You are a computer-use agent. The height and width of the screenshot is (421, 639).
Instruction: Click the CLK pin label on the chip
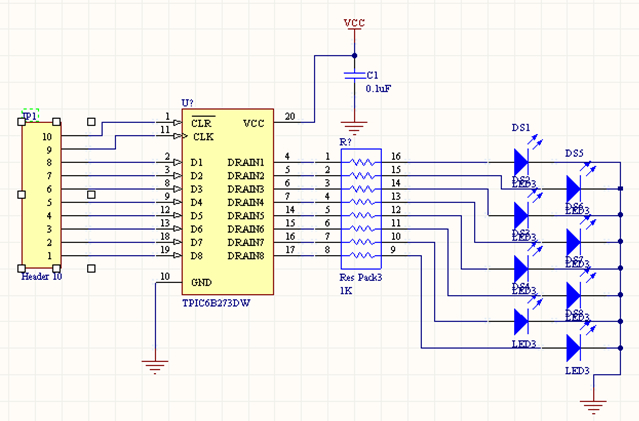[204, 135]
